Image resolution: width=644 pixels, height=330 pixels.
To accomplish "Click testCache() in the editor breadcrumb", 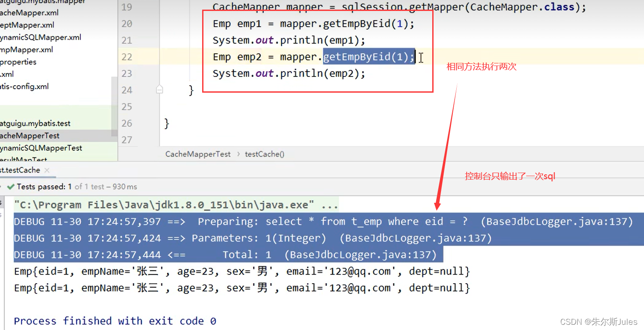I will pyautogui.click(x=265, y=154).
